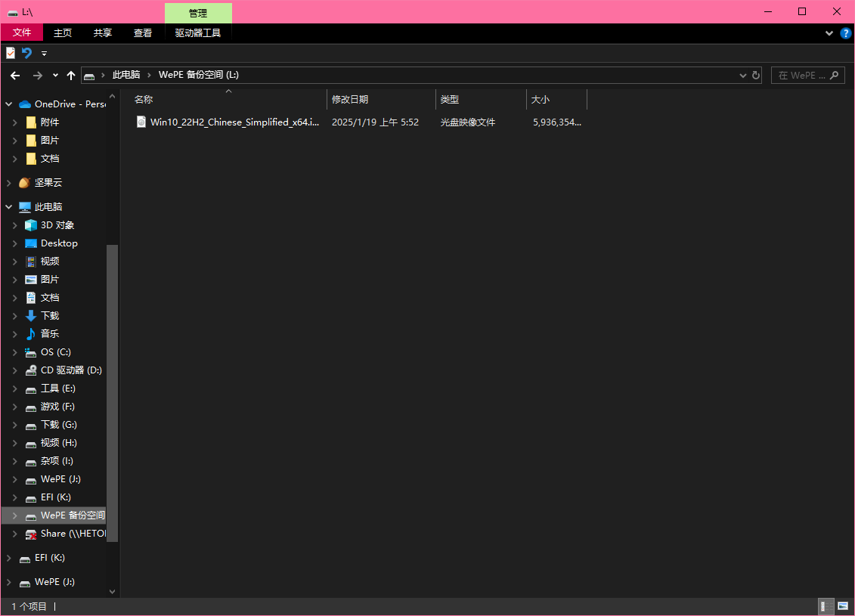Sort by the 修改日期 column header
The width and height of the screenshot is (855, 616).
(x=350, y=100)
